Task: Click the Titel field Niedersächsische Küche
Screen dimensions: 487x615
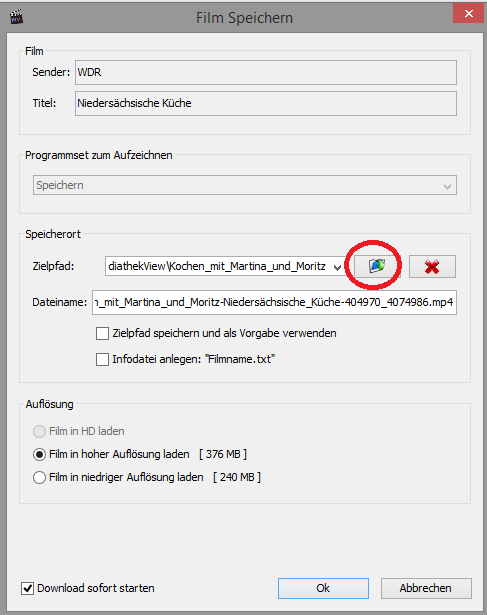Action: pyautogui.click(x=266, y=103)
